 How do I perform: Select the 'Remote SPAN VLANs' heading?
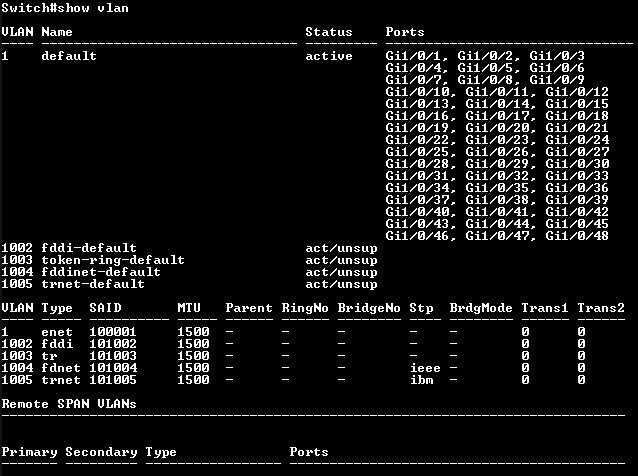(x=69, y=404)
